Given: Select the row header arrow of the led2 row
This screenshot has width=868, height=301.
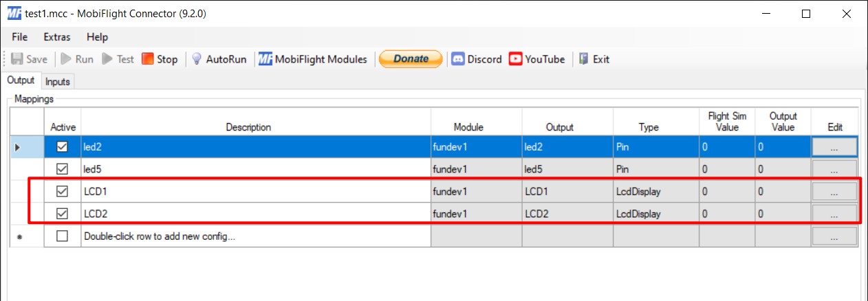Looking at the screenshot, I should click(27, 146).
